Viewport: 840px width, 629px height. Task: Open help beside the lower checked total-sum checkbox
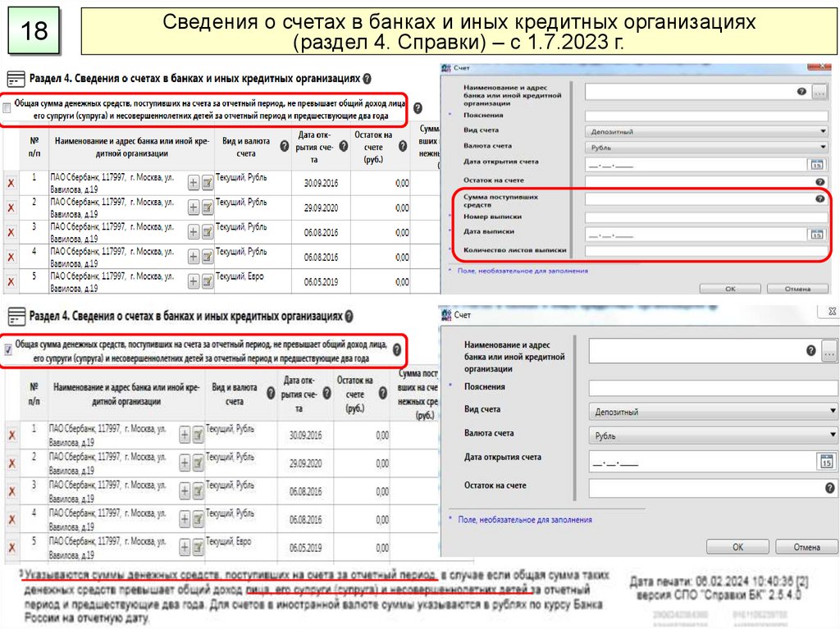(397, 350)
